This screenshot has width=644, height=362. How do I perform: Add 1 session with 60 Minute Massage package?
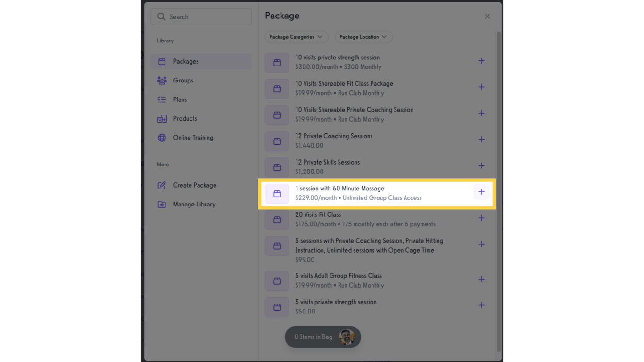pyautogui.click(x=481, y=192)
